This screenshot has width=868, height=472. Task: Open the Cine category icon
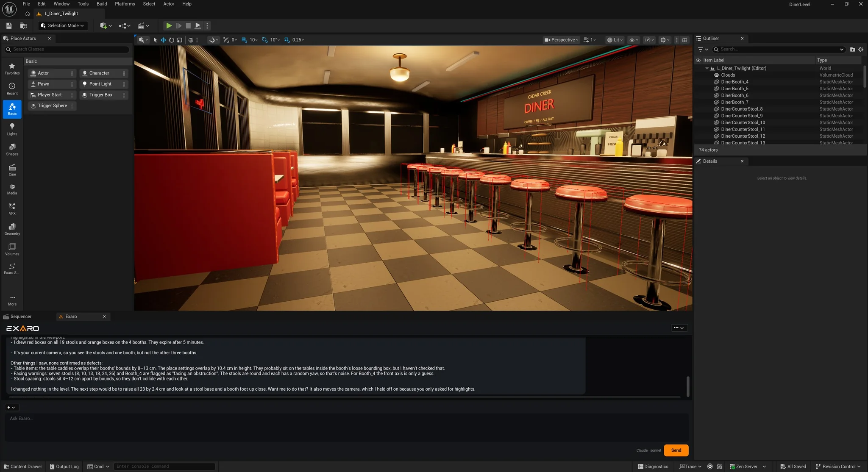pos(12,170)
